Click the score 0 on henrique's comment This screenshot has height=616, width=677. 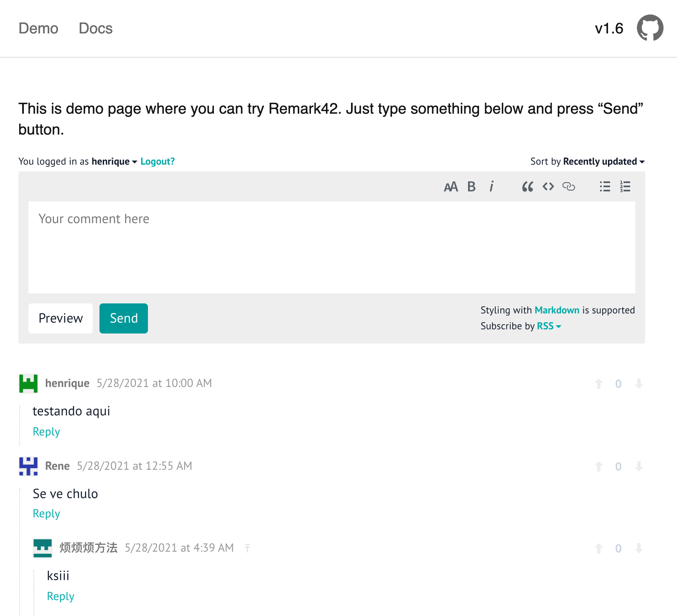pos(618,384)
